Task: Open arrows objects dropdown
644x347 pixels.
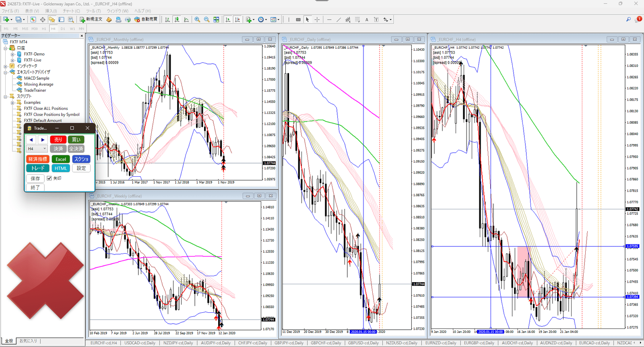Action: tap(387, 19)
